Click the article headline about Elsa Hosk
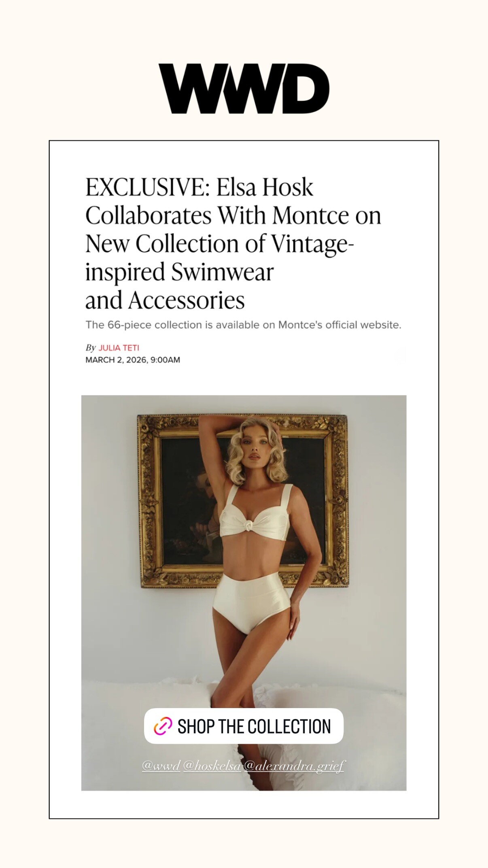Screen dimensions: 488x868 (x=233, y=243)
